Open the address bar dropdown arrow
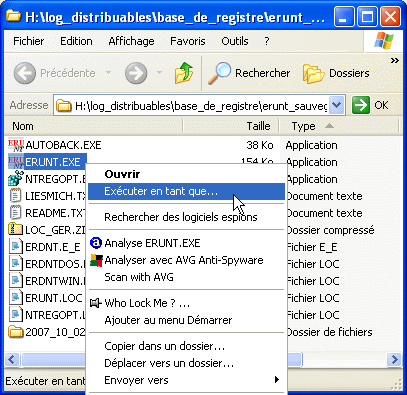The width and height of the screenshot is (407, 395). pyautogui.click(x=337, y=105)
